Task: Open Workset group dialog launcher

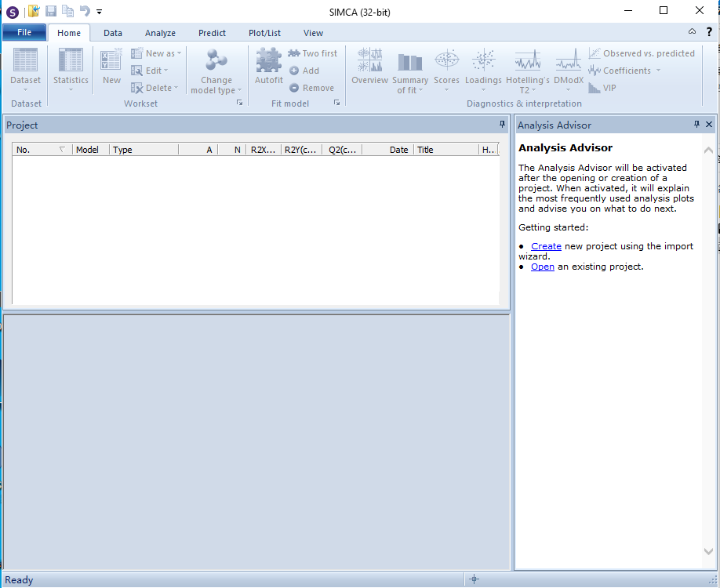Action: pyautogui.click(x=240, y=103)
